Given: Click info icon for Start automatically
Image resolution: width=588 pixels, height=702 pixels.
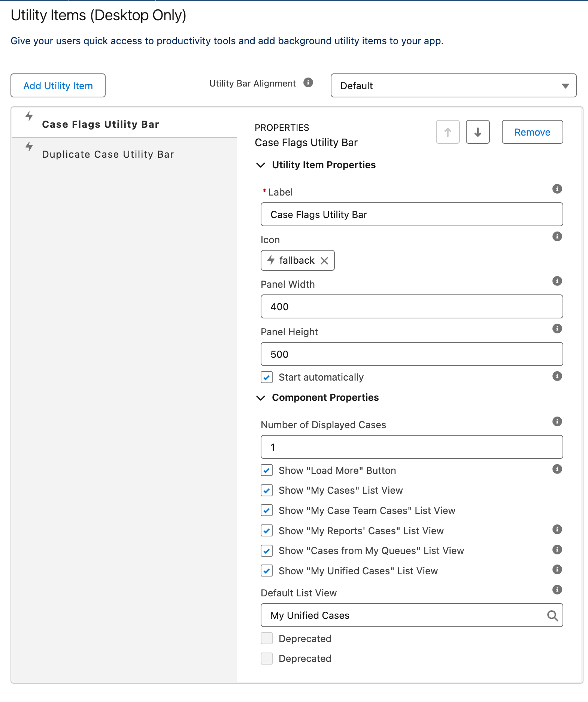Looking at the screenshot, I should click(x=557, y=376).
